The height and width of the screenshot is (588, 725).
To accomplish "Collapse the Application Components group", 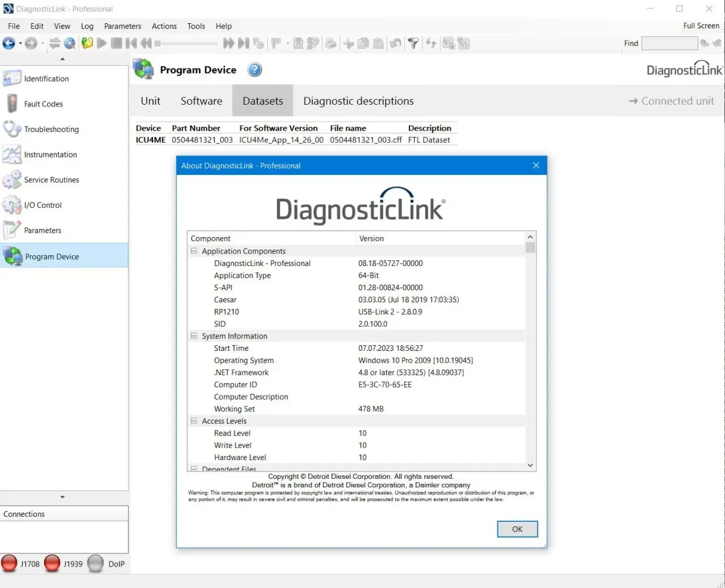I will (x=194, y=251).
